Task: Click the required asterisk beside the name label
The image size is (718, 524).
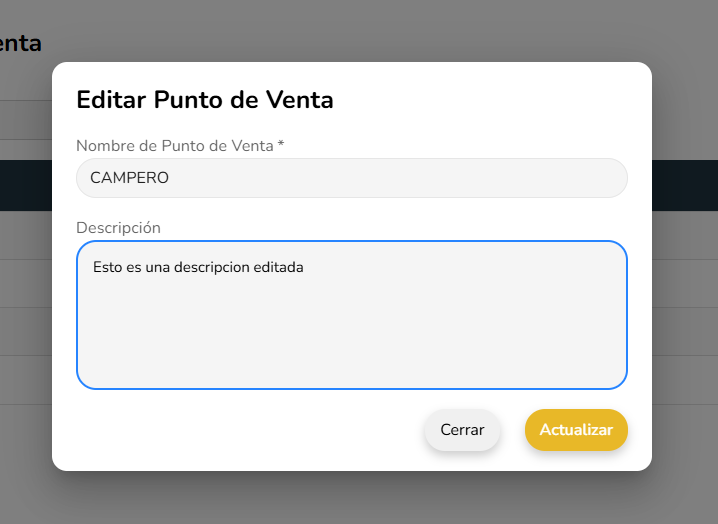Action: coord(281,146)
